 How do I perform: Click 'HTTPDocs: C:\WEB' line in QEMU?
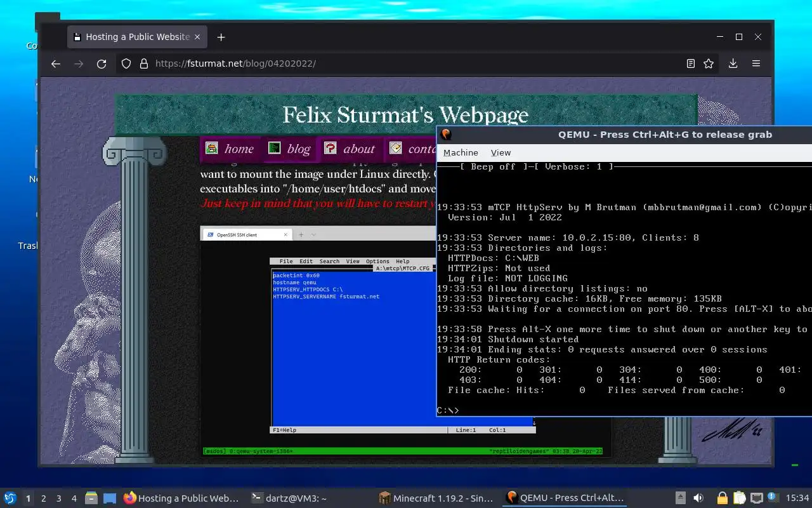[493, 258]
